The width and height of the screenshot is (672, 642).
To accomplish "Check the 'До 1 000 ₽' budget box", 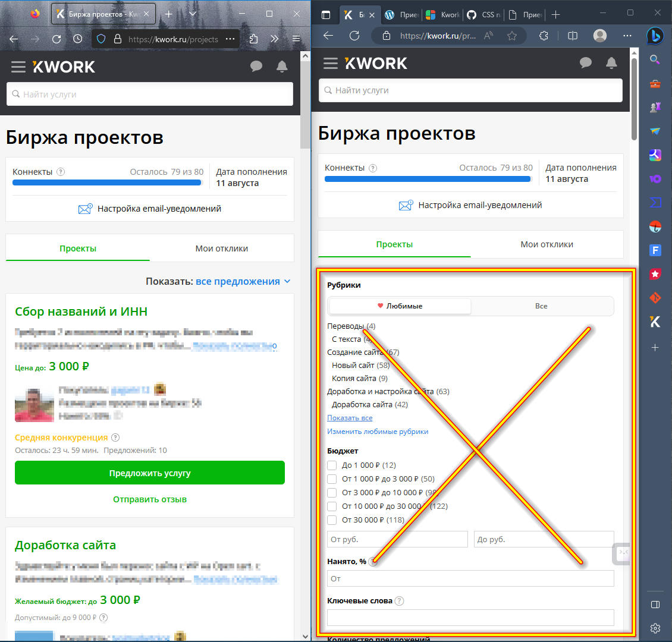I will pos(332,465).
